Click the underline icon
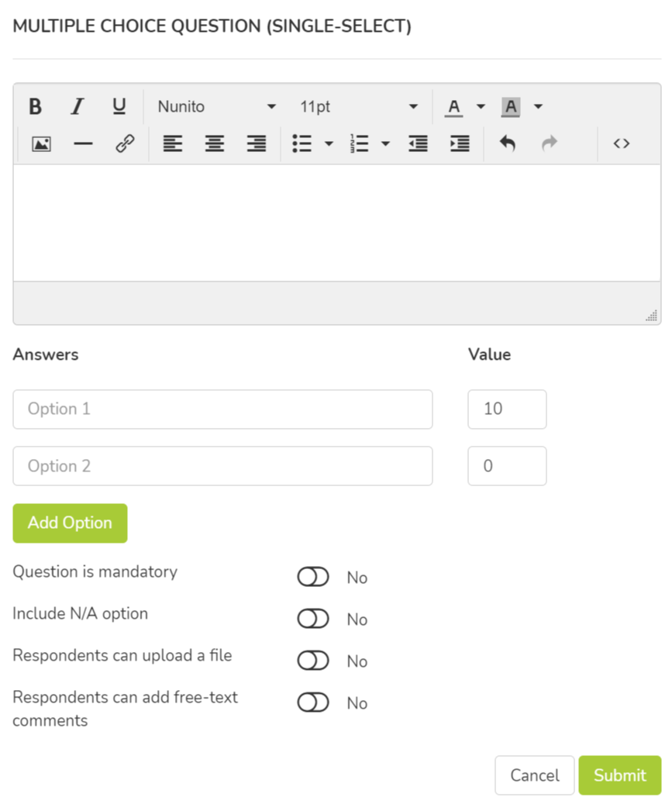 click(x=119, y=106)
